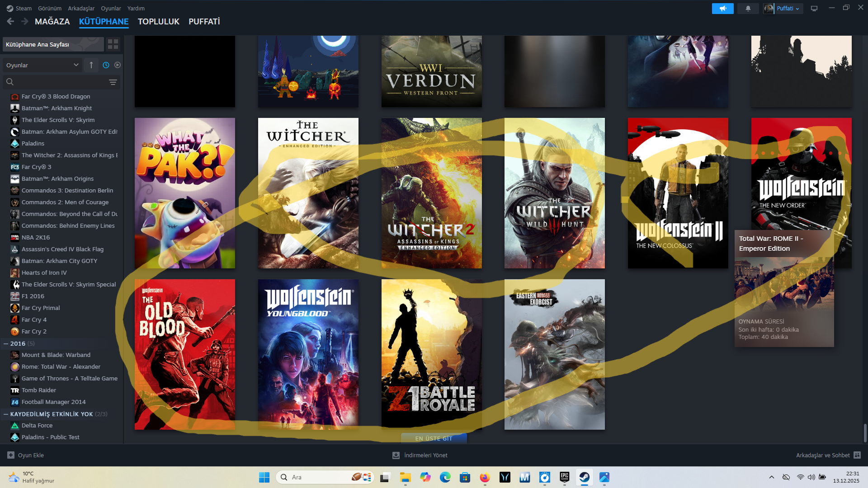Toggle show ready-to-play games filter

click(118, 65)
